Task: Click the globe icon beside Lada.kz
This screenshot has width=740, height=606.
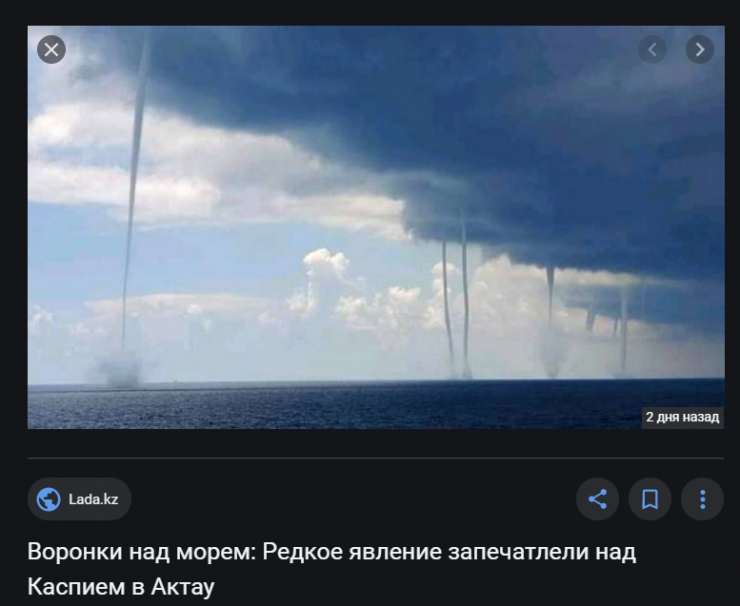Action: [49, 499]
